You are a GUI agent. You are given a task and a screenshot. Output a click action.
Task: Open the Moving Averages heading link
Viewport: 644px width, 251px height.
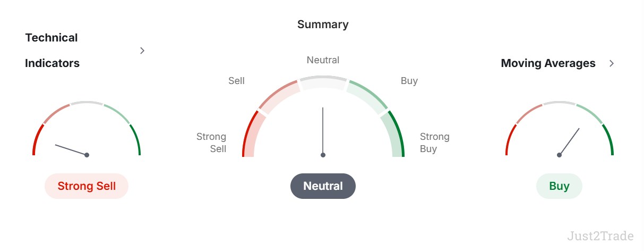pos(548,63)
